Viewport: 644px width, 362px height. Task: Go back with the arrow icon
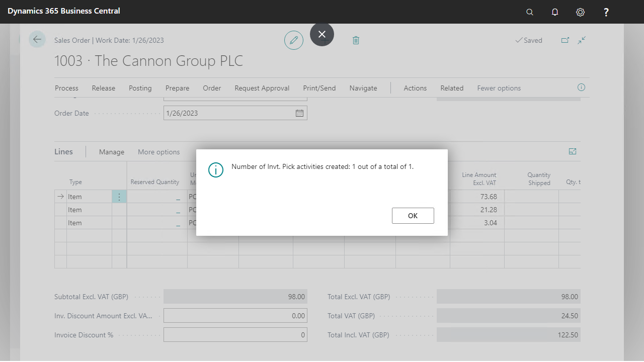tap(37, 39)
